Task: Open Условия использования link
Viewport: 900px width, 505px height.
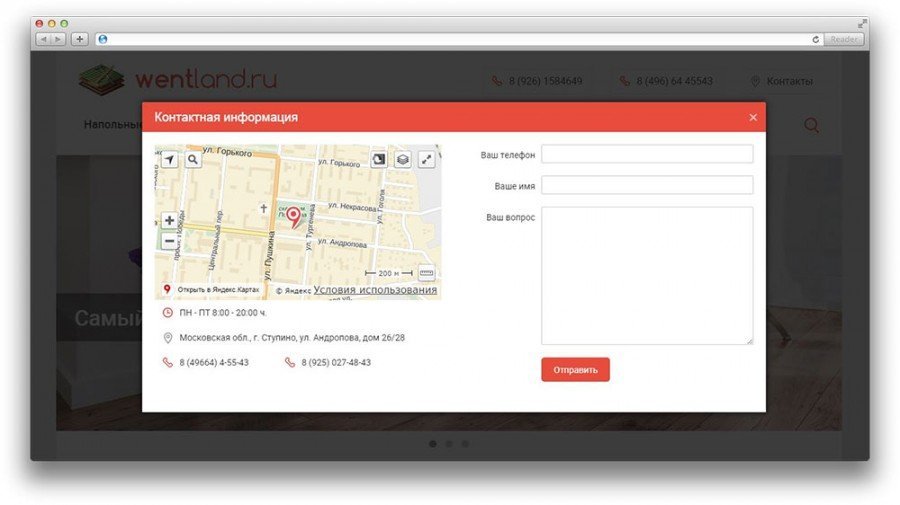Action: click(x=375, y=290)
